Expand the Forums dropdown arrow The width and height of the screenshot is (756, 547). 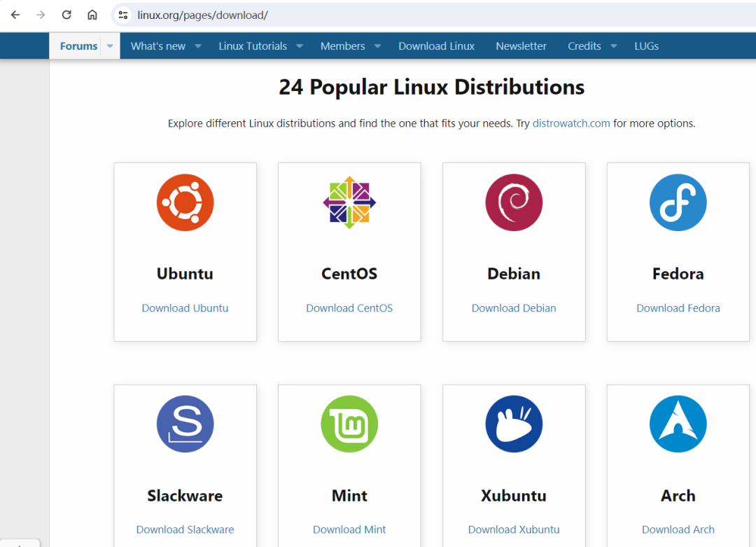tap(110, 46)
